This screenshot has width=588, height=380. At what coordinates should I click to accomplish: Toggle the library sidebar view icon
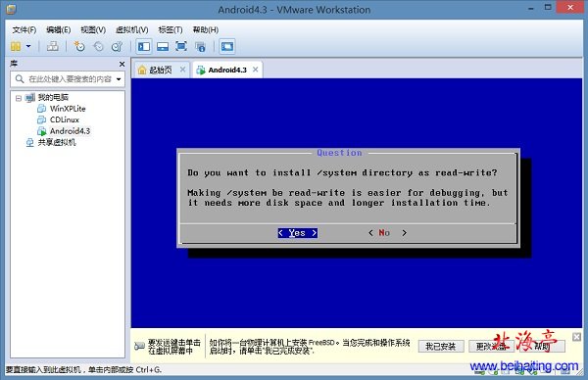click(x=144, y=46)
